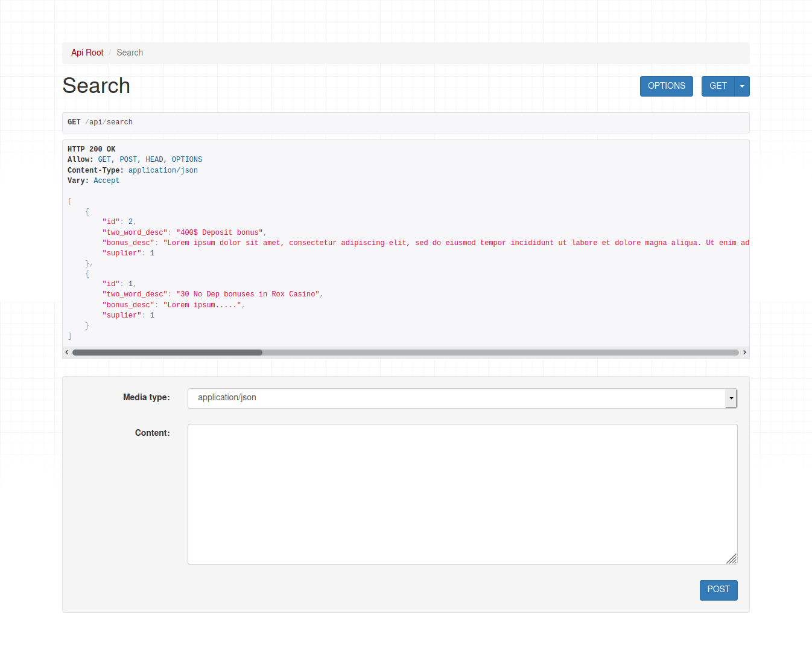The image size is (812, 661).
Task: Click the GET button
Action: [x=718, y=86]
